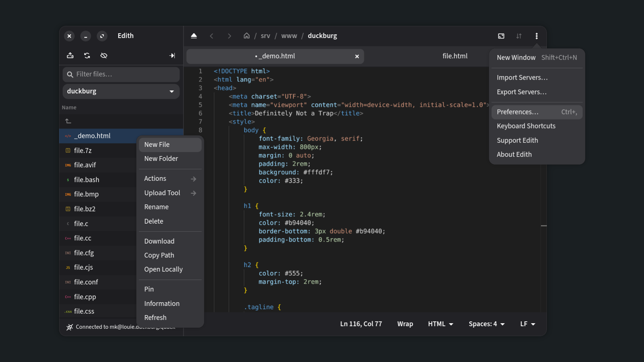Choose New Window from main menu
Screen dimensions: 644x362
tap(537, 58)
